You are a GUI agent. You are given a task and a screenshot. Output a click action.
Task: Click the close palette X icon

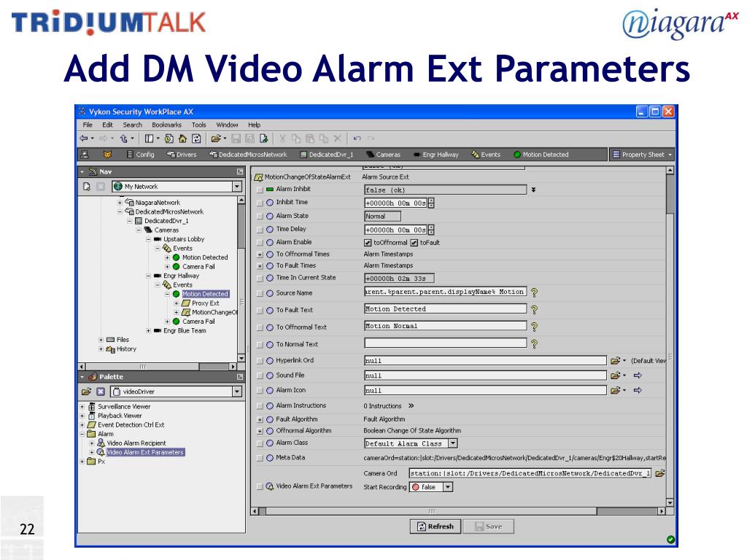pos(101,392)
